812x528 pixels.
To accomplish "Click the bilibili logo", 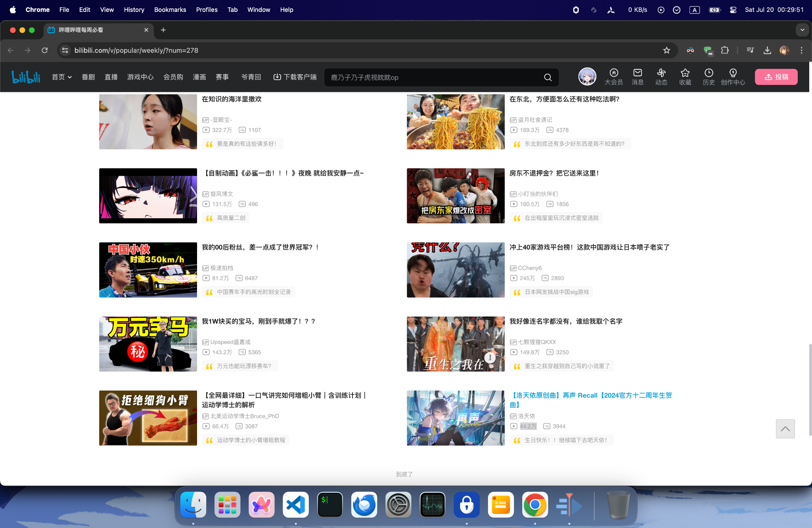I will [26, 77].
